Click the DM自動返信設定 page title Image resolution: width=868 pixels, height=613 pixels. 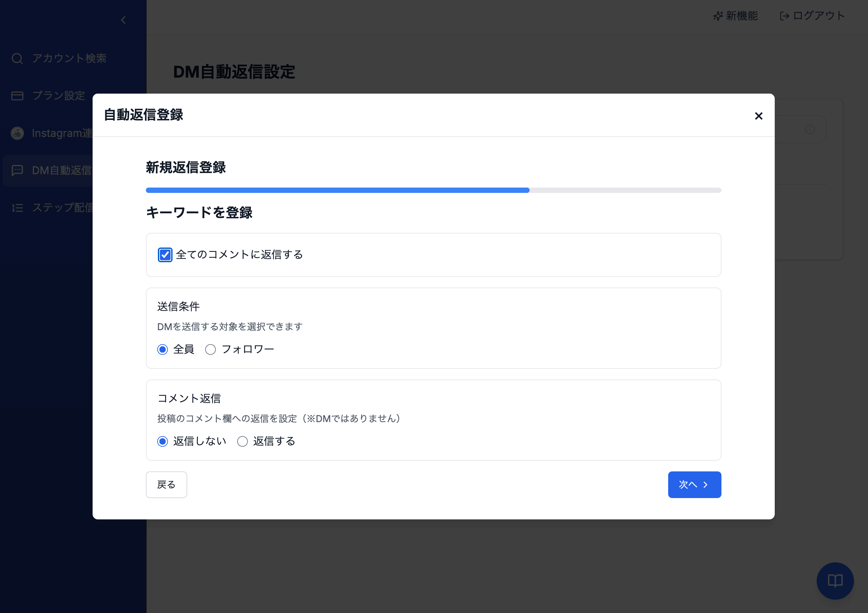[x=234, y=72]
